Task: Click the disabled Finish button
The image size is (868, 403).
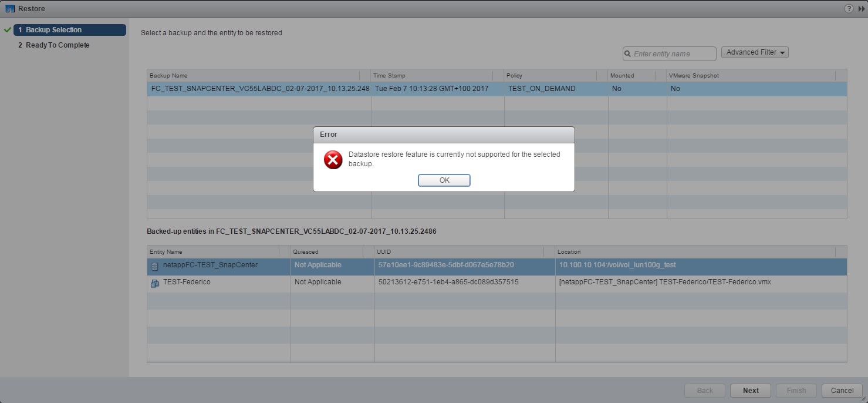Action: tap(796, 391)
